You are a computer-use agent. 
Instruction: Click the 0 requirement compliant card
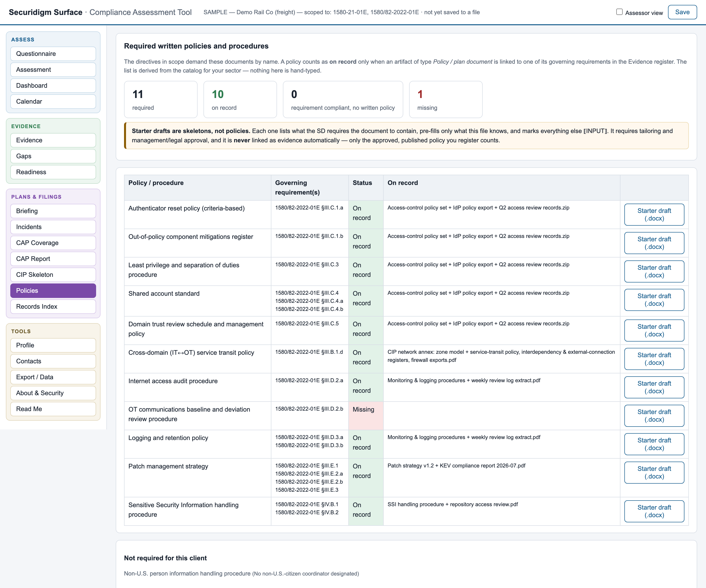(343, 99)
